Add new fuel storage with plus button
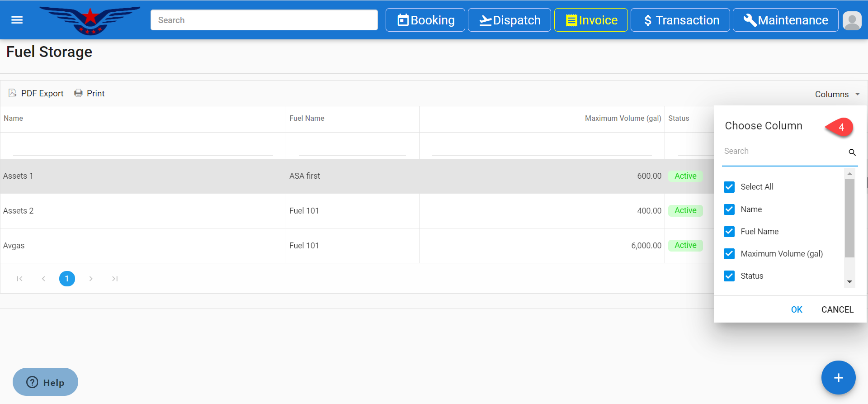This screenshot has width=868, height=404. (838, 378)
